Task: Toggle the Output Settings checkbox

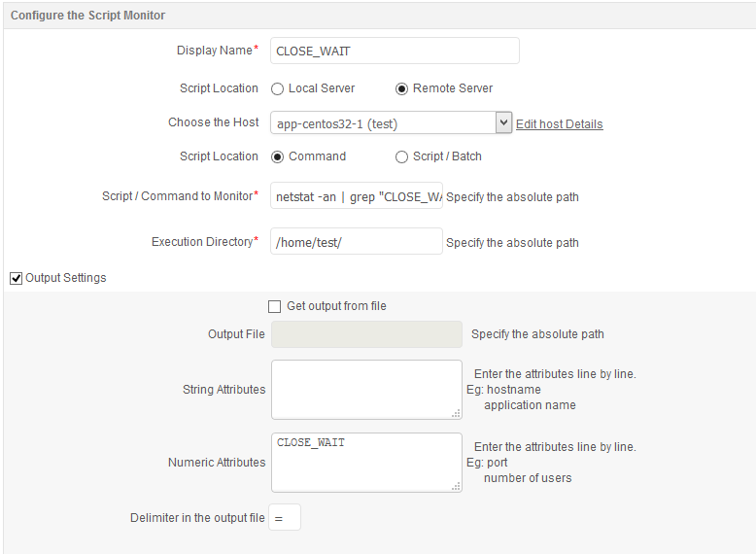Action: coord(16,278)
